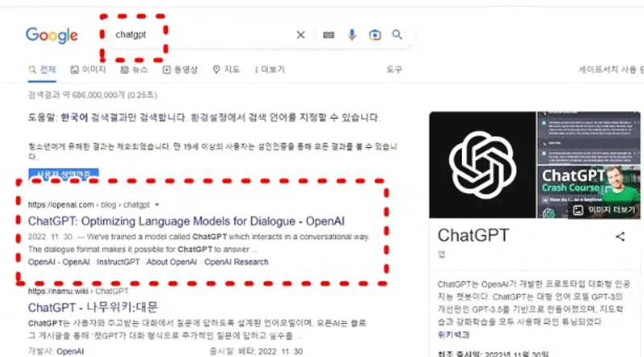
Task: Open the 세이프서치 사용 setting
Action: pos(611,70)
